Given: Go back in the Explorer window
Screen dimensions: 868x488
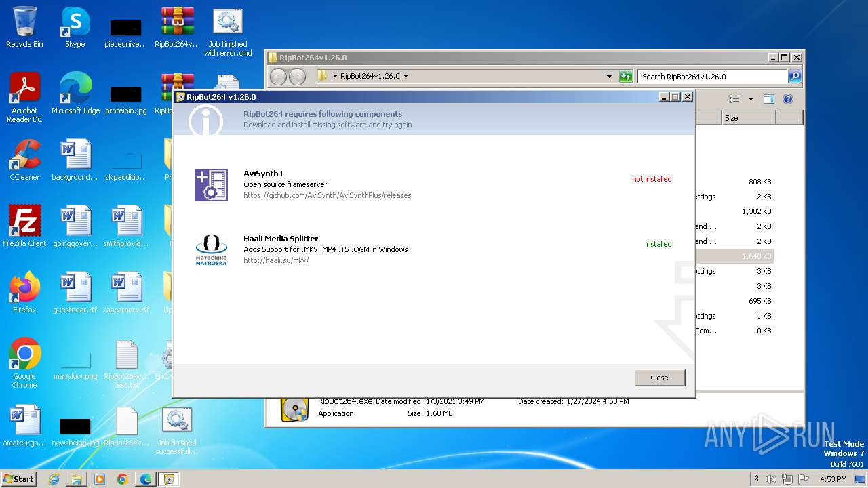Looking at the screenshot, I should click(x=278, y=77).
